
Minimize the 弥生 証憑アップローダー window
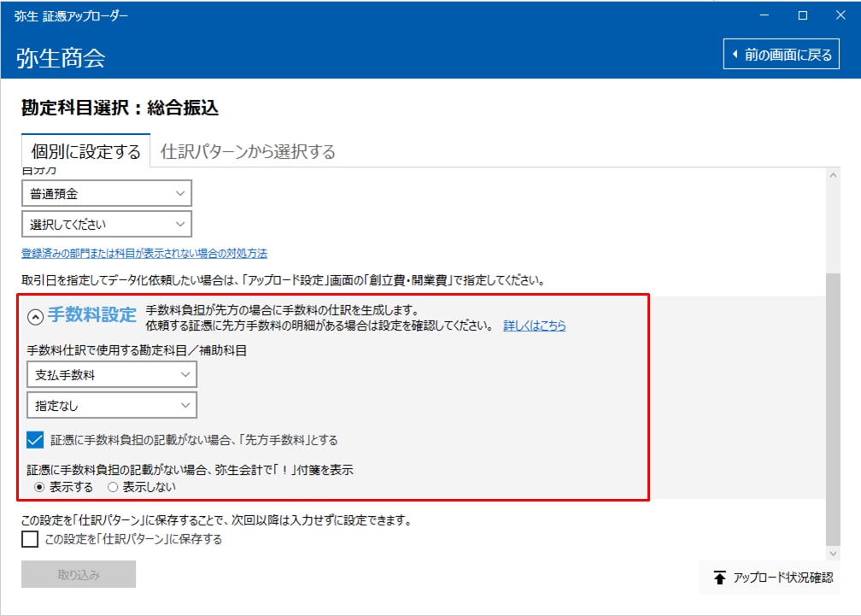[x=764, y=15]
